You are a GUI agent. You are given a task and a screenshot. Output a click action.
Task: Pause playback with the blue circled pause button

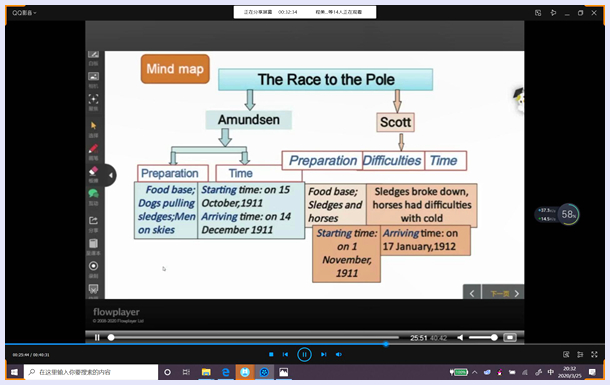point(304,354)
